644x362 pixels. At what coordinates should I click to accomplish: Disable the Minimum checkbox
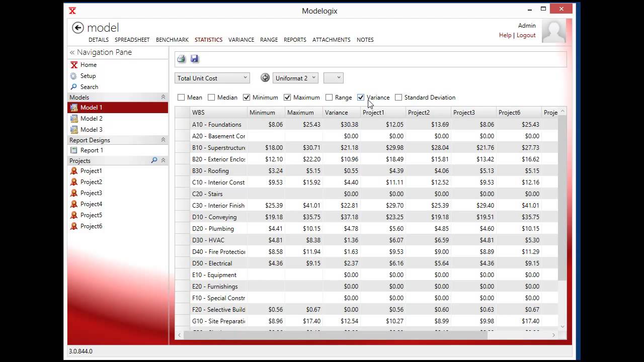(x=247, y=97)
